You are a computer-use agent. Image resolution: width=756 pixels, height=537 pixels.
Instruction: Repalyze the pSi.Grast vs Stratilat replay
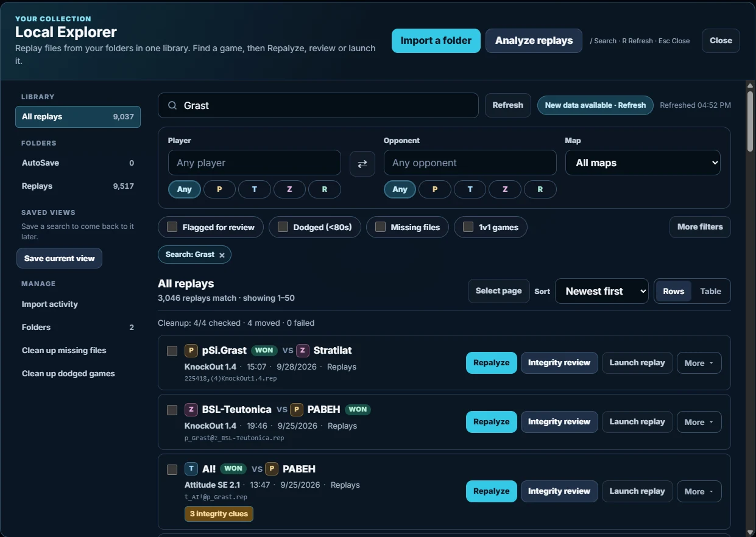pyautogui.click(x=492, y=363)
